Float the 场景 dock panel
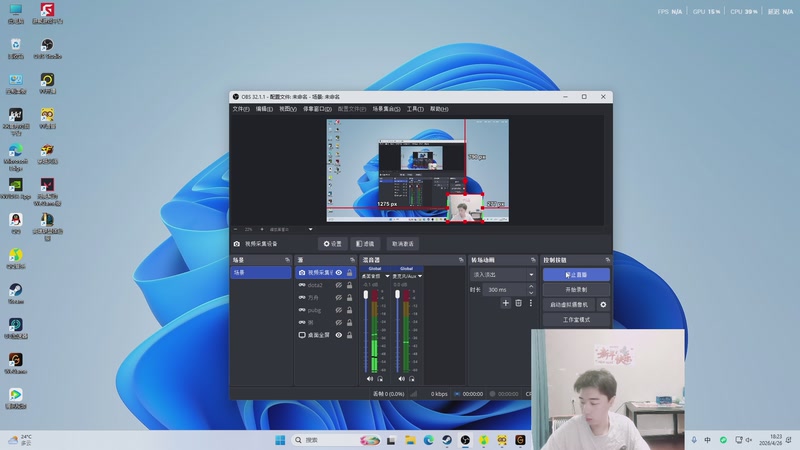The height and width of the screenshot is (450, 800). tap(287, 260)
